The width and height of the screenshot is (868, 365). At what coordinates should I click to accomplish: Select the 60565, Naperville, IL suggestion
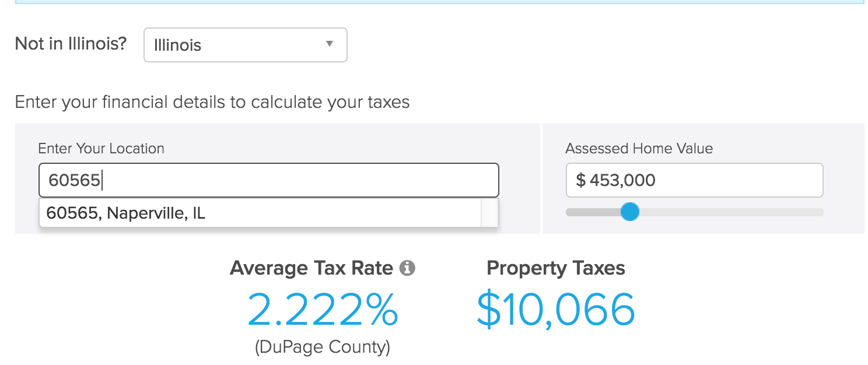128,213
